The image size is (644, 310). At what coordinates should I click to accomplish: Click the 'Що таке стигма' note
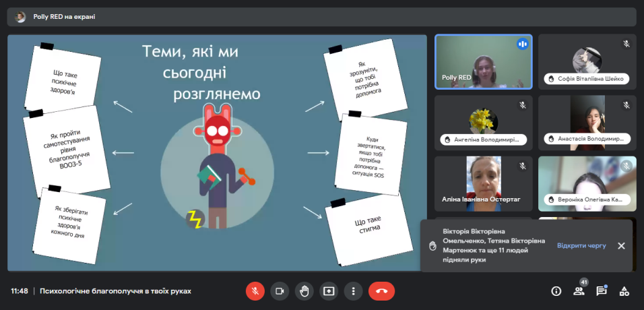(x=368, y=229)
